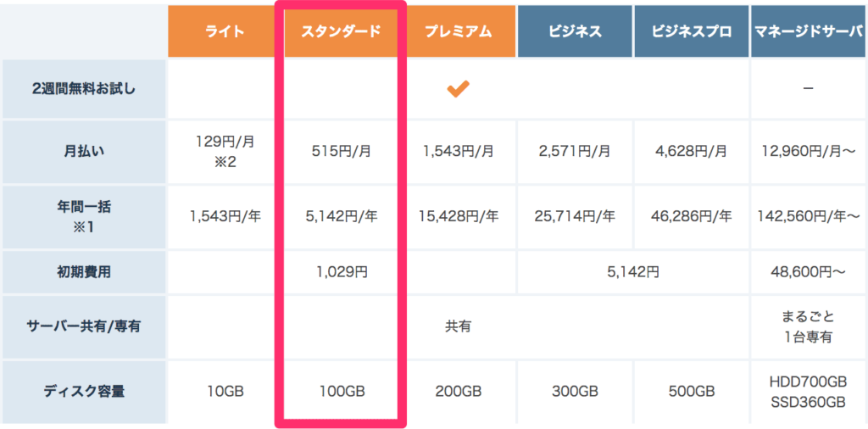
Task: Click the 月払い row label
Action: tap(84, 152)
